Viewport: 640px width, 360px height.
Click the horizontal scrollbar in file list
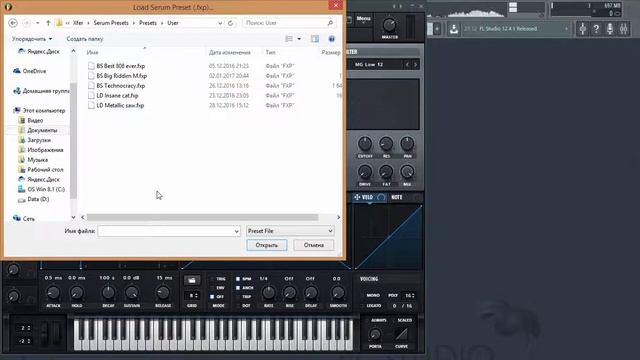202,217
